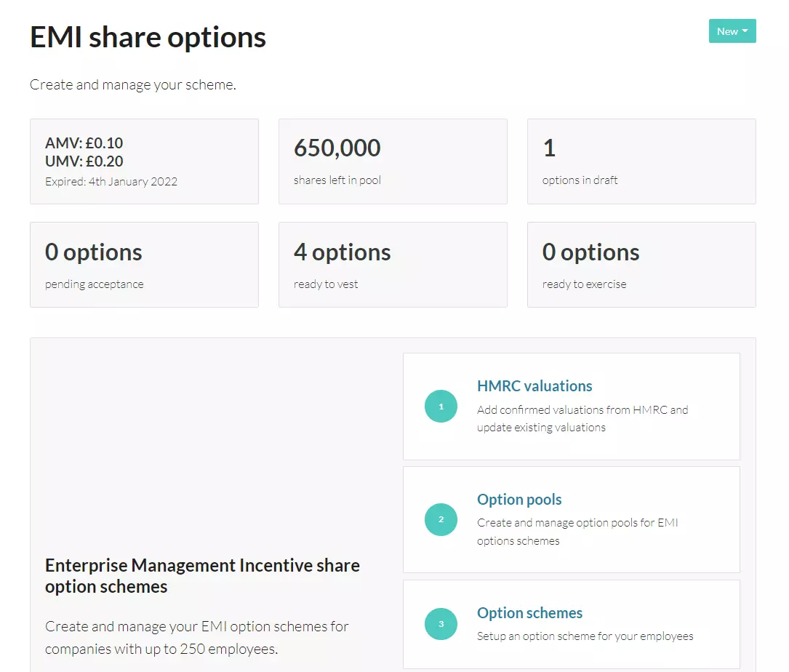Open the 4 options ready to vest card
This screenshot has width=789, height=672.
(393, 265)
